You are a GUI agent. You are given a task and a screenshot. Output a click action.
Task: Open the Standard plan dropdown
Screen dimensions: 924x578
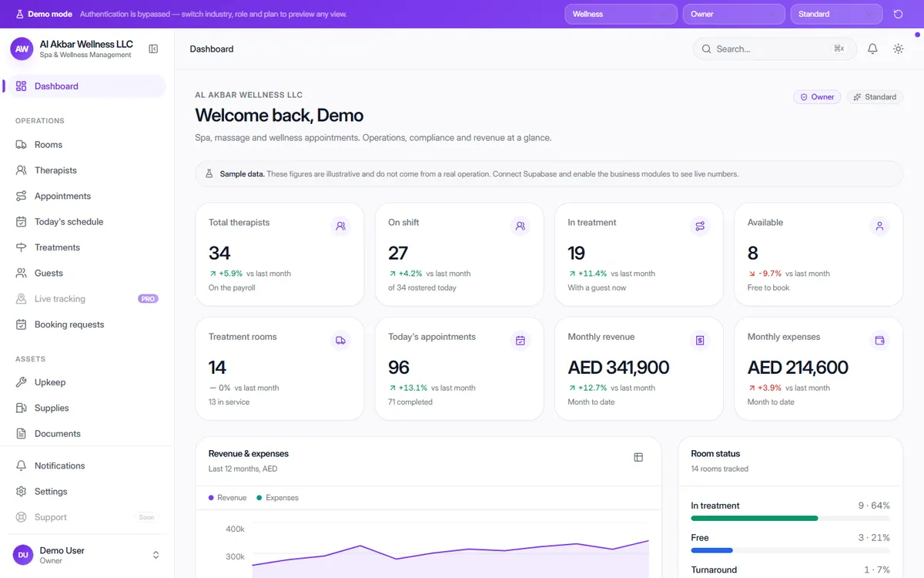tap(836, 14)
